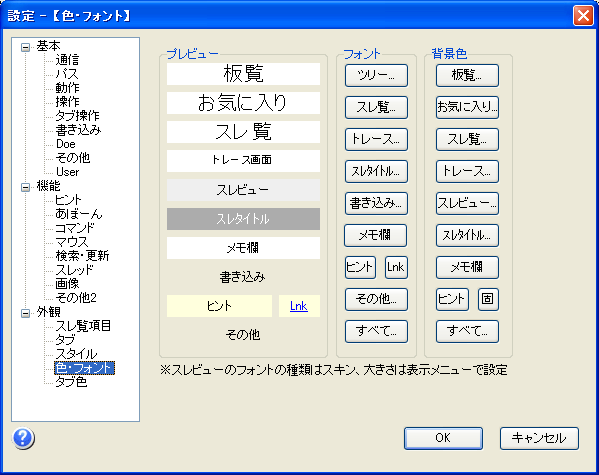
Task: Open 書き込み... font settings button
Action: pyautogui.click(x=376, y=203)
